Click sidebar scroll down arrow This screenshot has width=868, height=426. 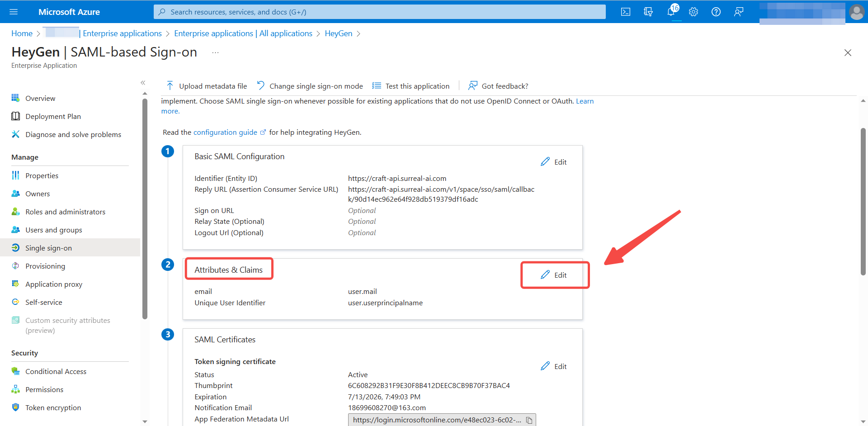(145, 421)
